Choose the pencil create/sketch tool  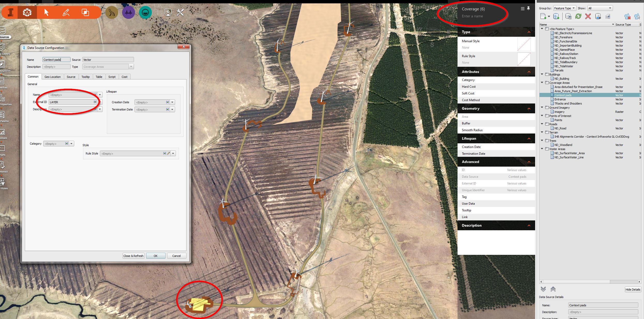(x=66, y=12)
